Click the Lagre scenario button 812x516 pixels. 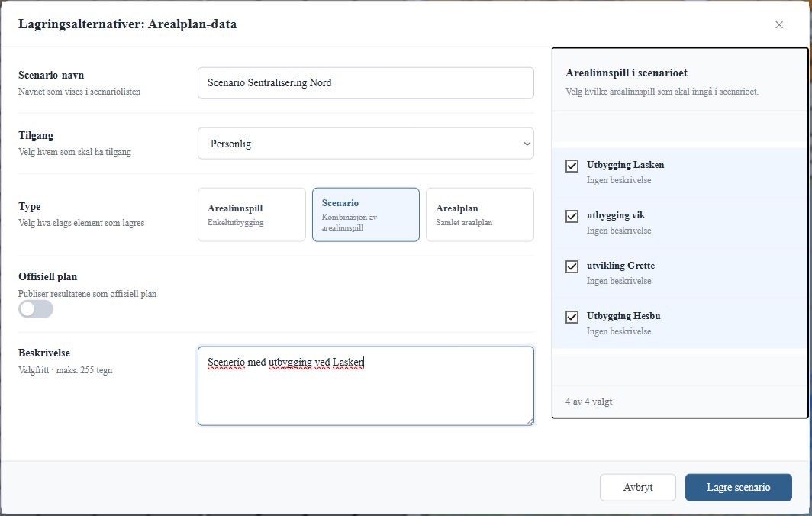(x=739, y=488)
